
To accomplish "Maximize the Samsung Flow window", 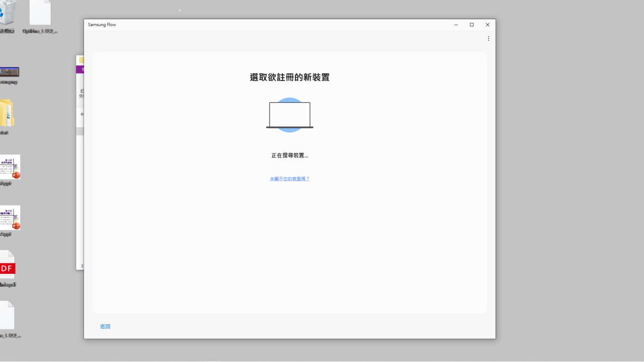I will tap(471, 25).
